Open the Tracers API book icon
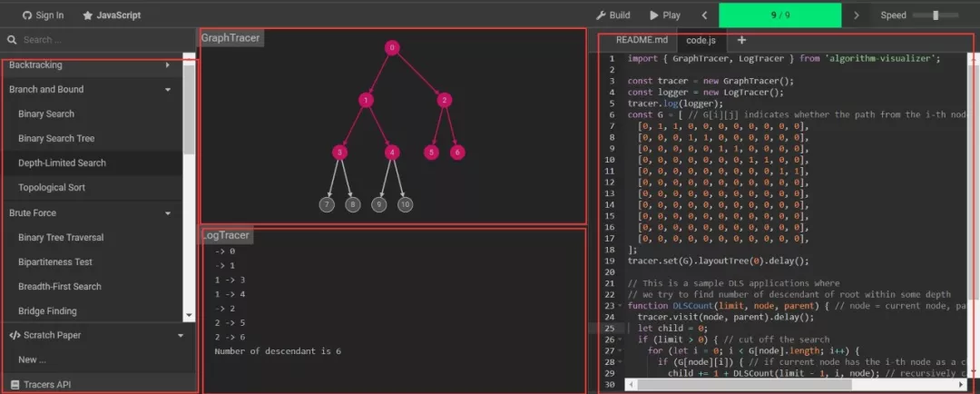This screenshot has width=980, height=394. (14, 385)
